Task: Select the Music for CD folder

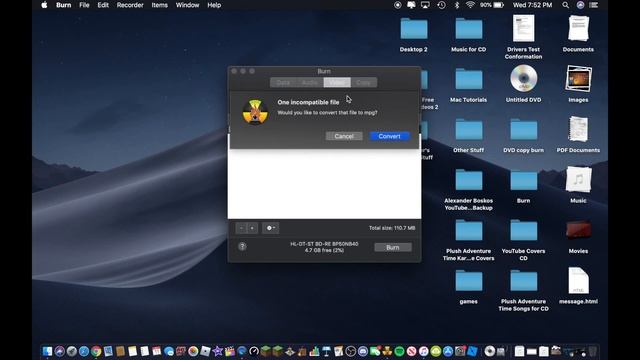Action: (x=469, y=29)
